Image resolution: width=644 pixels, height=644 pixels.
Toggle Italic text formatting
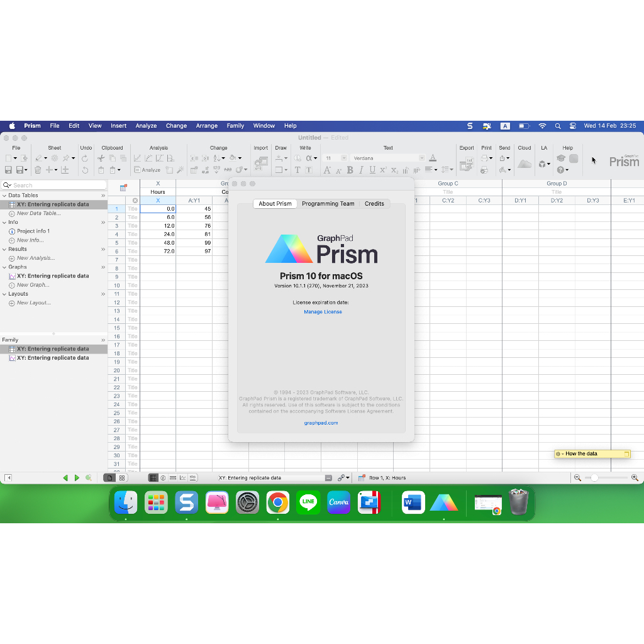[361, 170]
